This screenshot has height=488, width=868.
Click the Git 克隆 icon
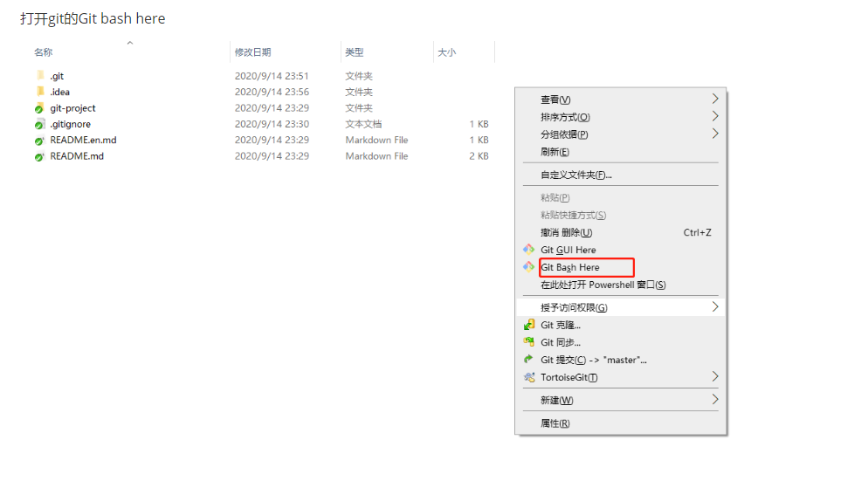[529, 325]
